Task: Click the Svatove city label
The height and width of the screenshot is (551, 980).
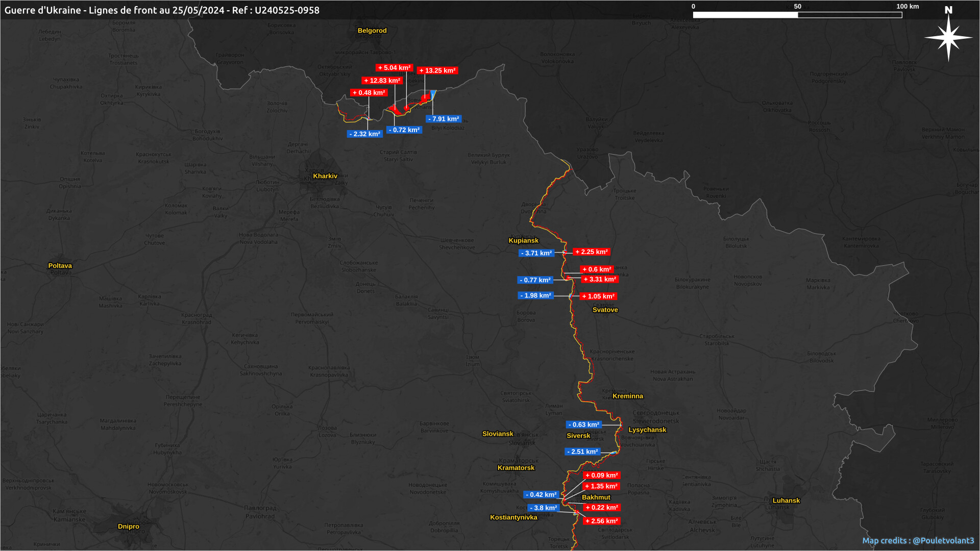Action: tap(605, 310)
